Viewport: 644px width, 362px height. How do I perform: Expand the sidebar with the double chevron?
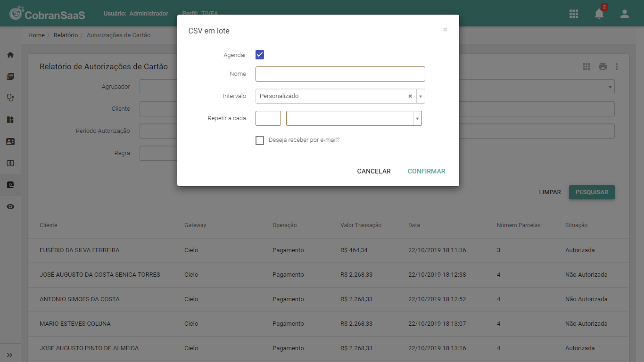pos(10,355)
